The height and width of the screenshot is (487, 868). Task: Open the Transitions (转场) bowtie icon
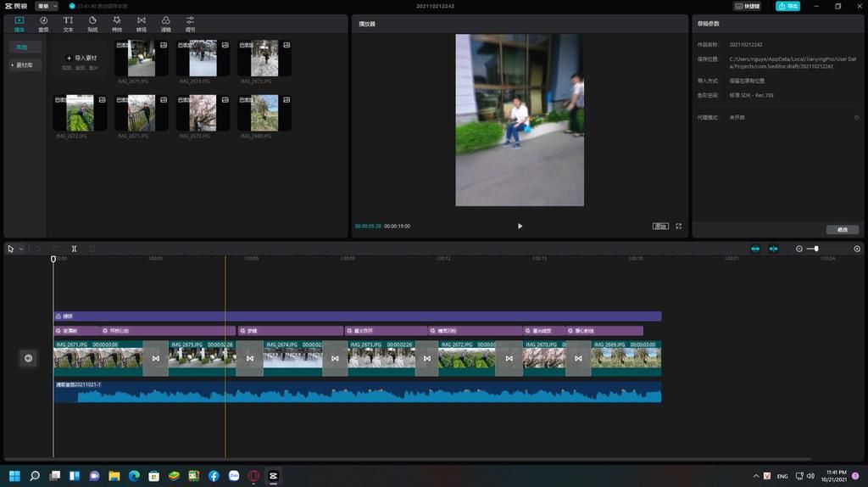(x=142, y=23)
